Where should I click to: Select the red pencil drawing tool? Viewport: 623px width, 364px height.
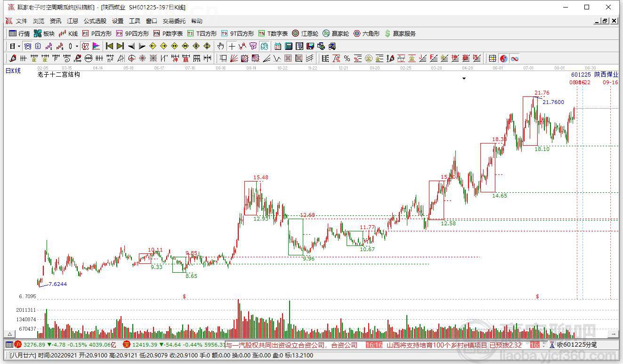13,58
